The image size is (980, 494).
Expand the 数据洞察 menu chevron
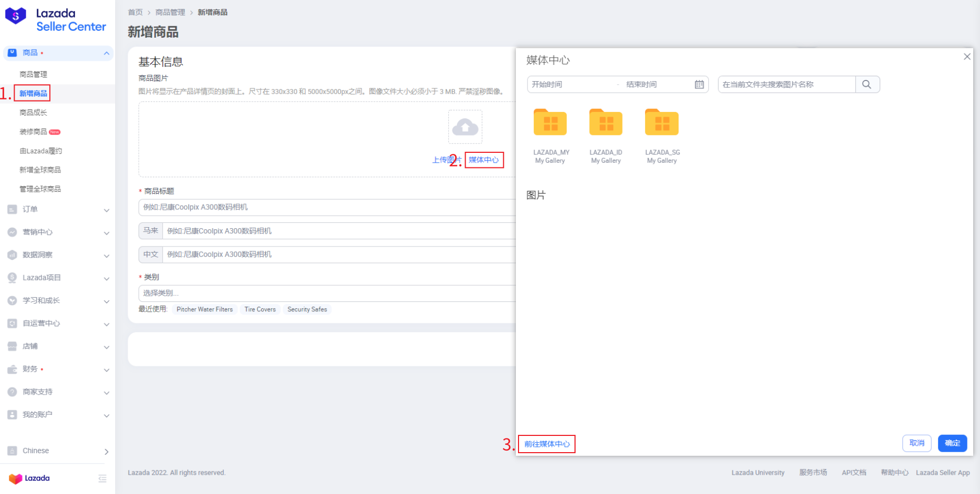[x=106, y=256]
